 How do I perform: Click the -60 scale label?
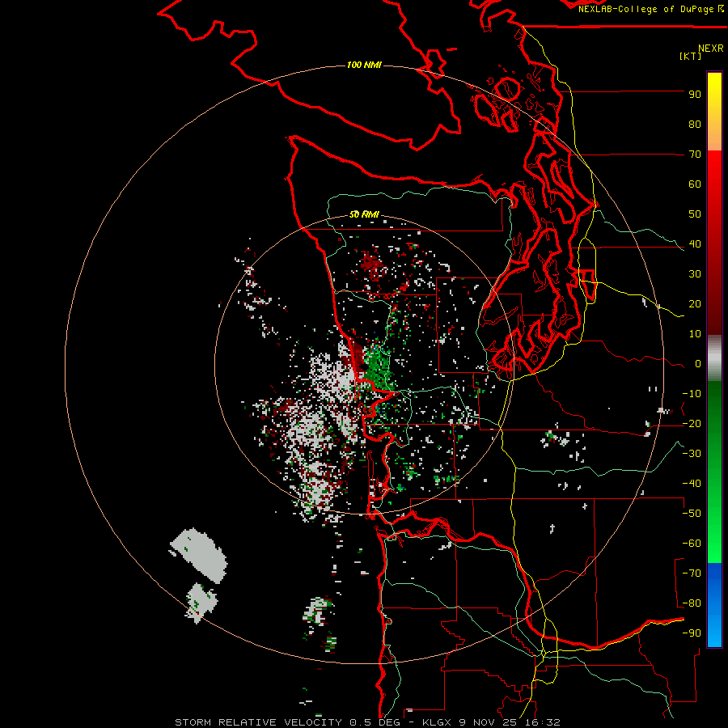pos(692,544)
